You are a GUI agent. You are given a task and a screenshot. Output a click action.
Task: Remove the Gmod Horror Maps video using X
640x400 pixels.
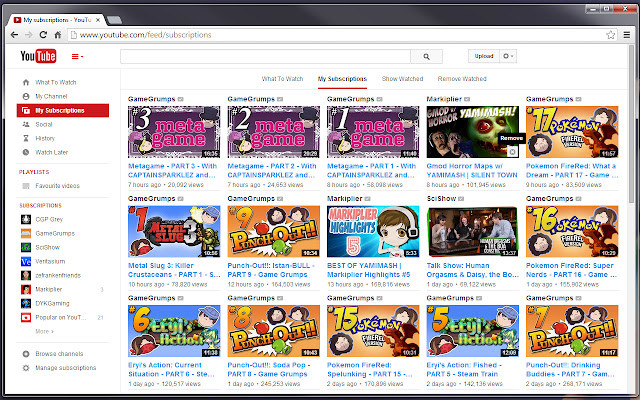(512, 149)
